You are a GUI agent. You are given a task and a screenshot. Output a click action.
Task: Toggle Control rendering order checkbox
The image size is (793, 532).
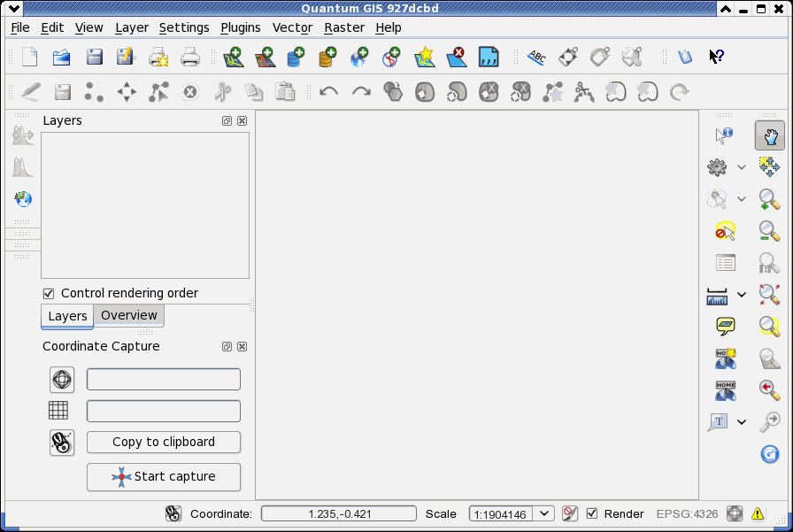pyautogui.click(x=49, y=293)
